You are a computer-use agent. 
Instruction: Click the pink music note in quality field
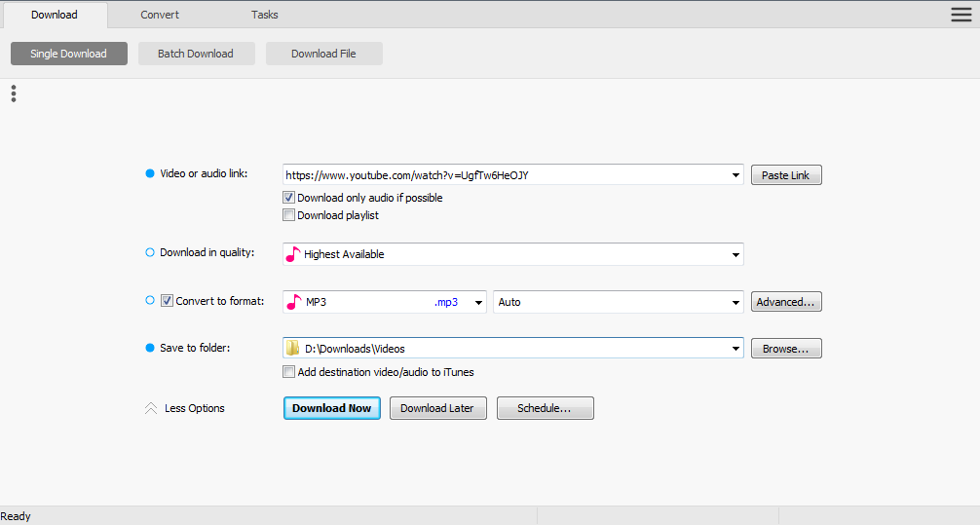click(292, 254)
